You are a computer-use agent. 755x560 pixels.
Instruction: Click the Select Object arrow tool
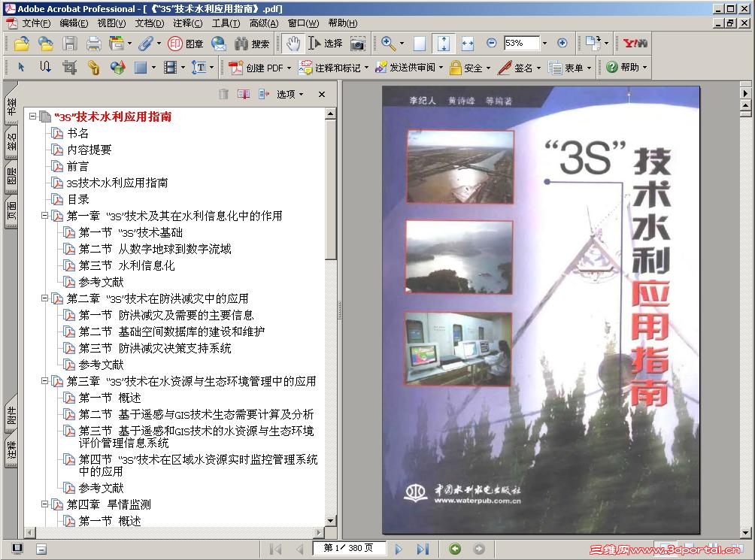(x=21, y=68)
